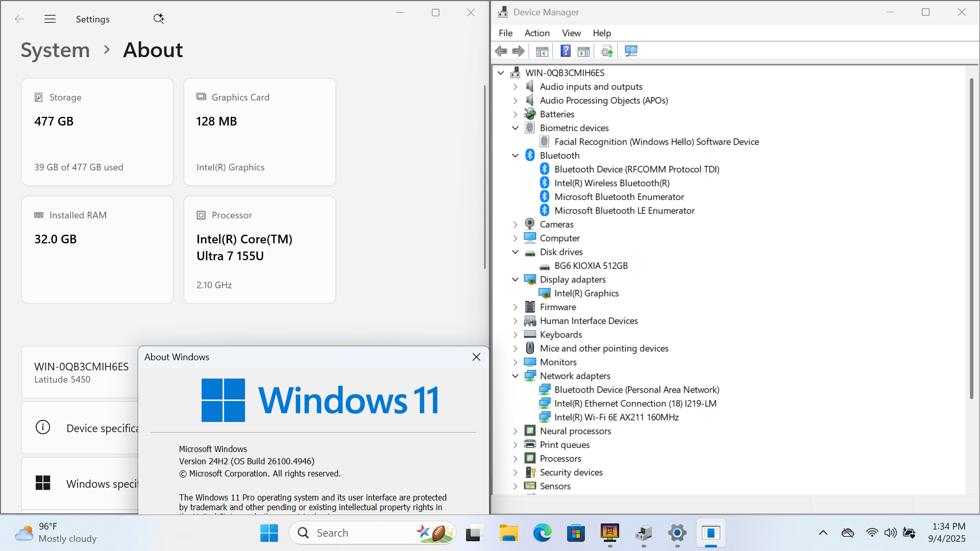This screenshot has width=980, height=551.
Task: Select Intel(R) Wi-Fi 6E AX211 160MHz adapter
Action: coord(617,417)
